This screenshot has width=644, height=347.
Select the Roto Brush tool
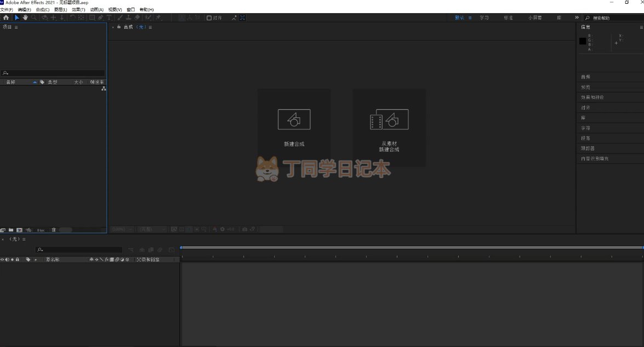pyautogui.click(x=149, y=18)
